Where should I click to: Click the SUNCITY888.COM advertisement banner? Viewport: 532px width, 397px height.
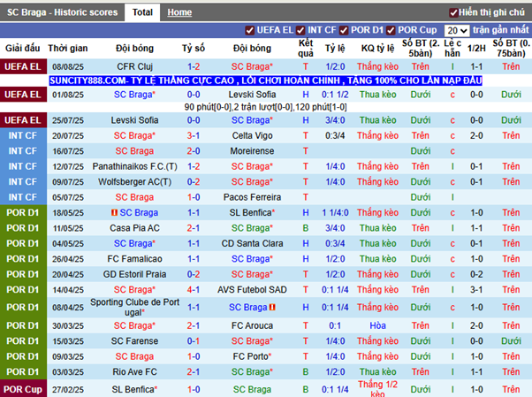coord(266,80)
